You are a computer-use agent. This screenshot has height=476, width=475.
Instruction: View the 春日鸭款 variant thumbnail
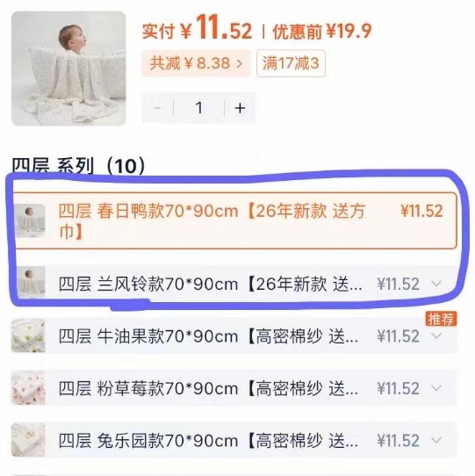[31, 220]
